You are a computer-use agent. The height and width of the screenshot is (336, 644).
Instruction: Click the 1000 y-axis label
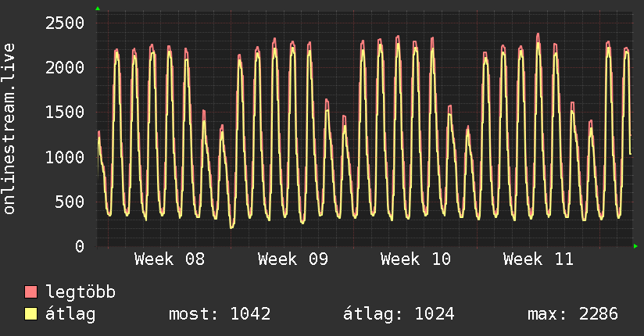pyautogui.click(x=65, y=157)
